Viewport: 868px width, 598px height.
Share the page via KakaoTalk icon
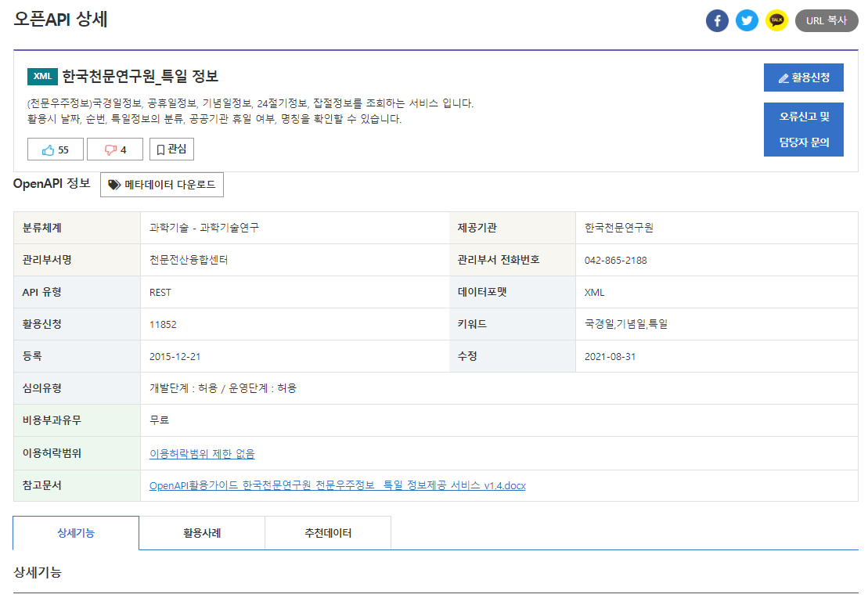coord(776,21)
